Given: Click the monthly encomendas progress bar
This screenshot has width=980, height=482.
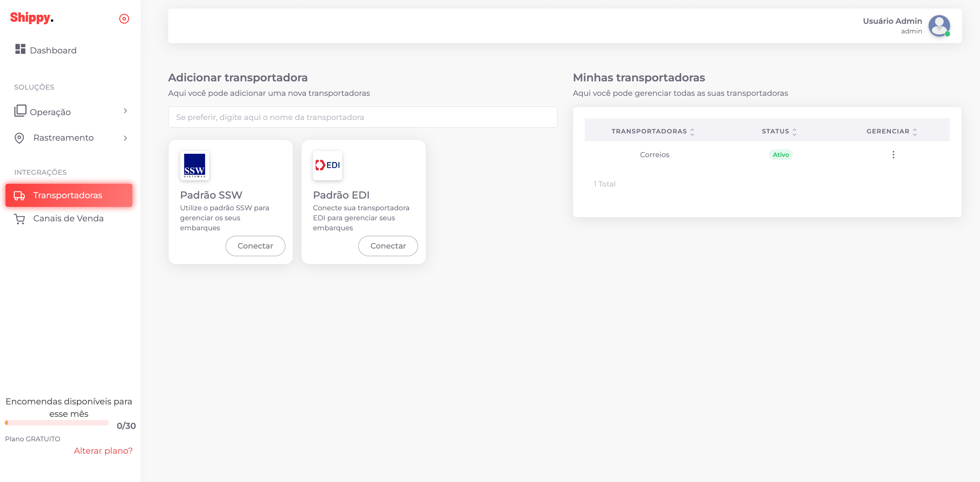Looking at the screenshot, I should [57, 423].
